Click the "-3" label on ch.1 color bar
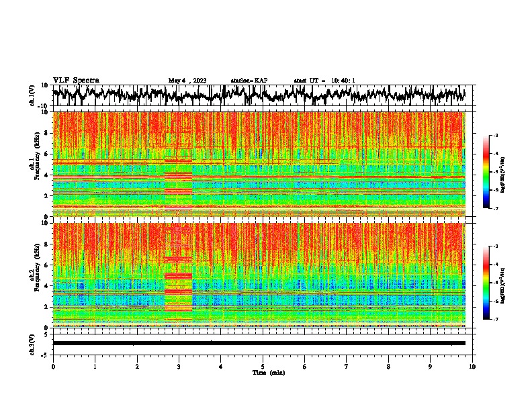The image size is (532, 411). pos(496,135)
